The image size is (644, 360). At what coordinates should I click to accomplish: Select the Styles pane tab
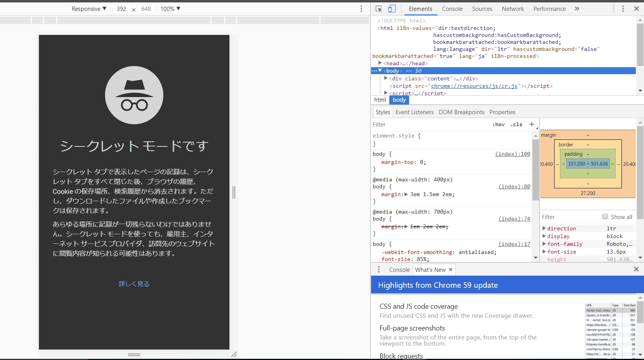[383, 112]
